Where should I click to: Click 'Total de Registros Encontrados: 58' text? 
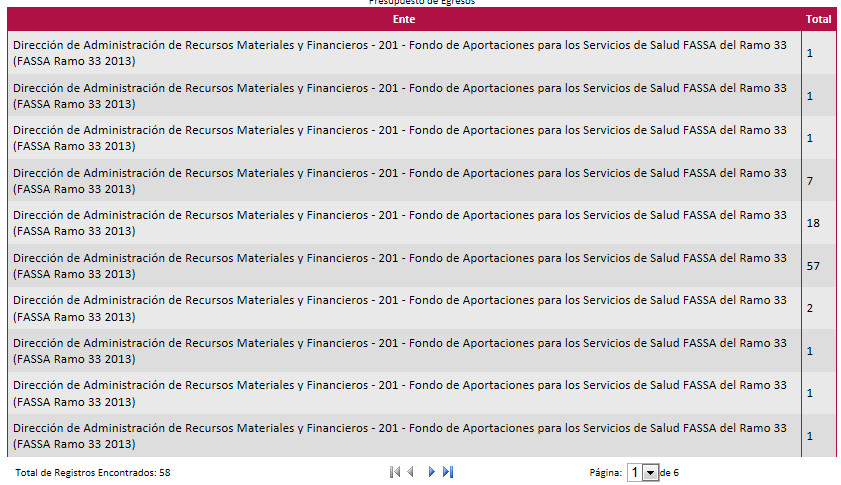click(93, 473)
